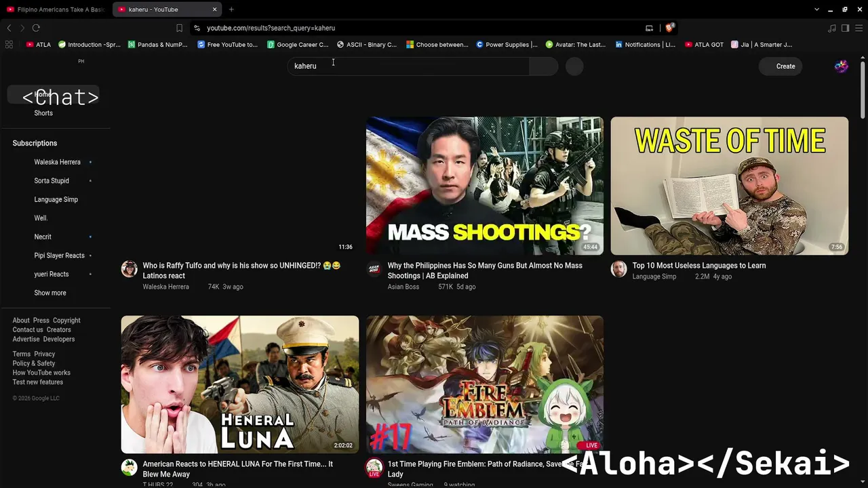Open the 'ASCII - Binary C...' bookmark
The width and height of the screenshot is (868, 488).
pyautogui.click(x=366, y=45)
